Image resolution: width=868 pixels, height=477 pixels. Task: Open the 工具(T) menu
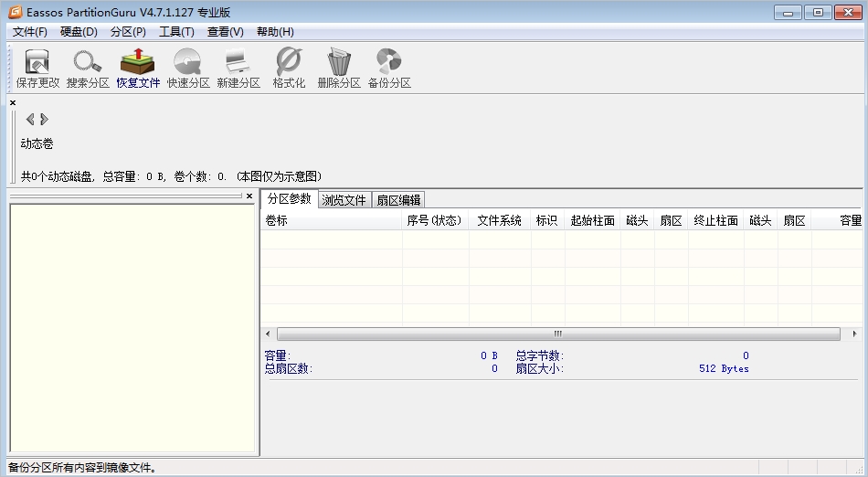pyautogui.click(x=176, y=32)
